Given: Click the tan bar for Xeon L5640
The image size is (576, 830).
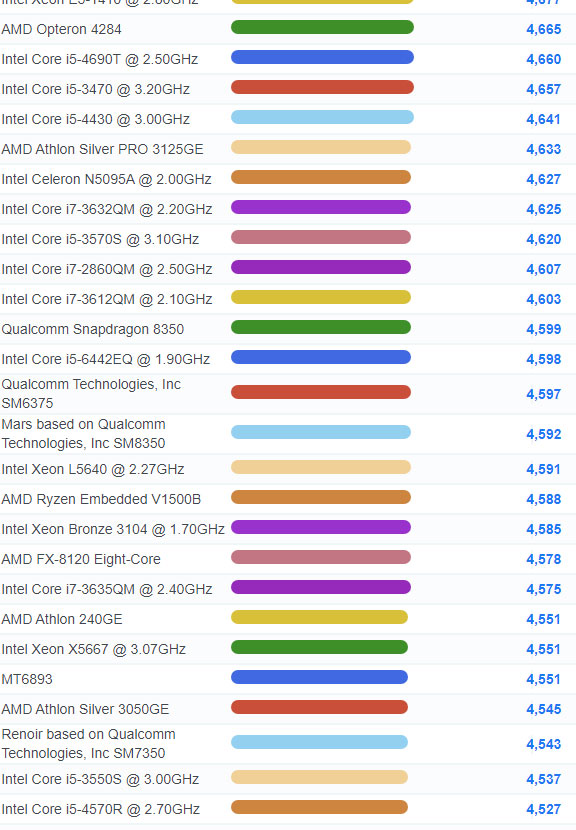Looking at the screenshot, I should click(x=321, y=467).
